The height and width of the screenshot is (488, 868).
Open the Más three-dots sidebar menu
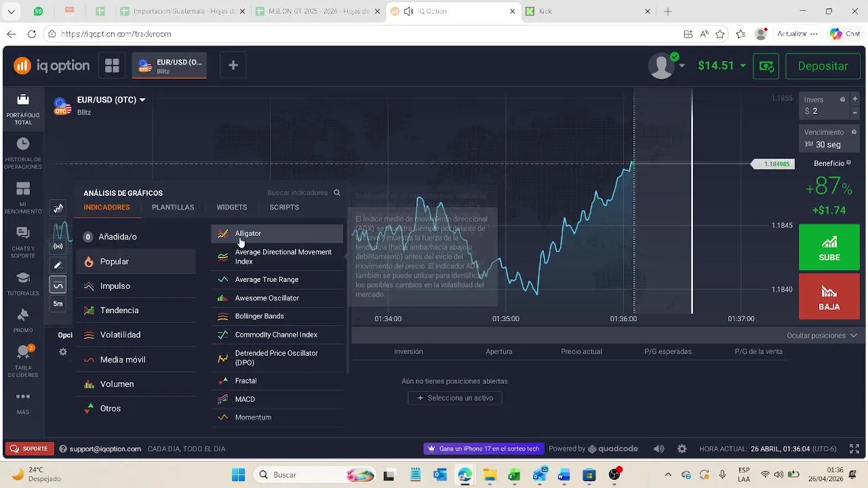[x=23, y=402]
